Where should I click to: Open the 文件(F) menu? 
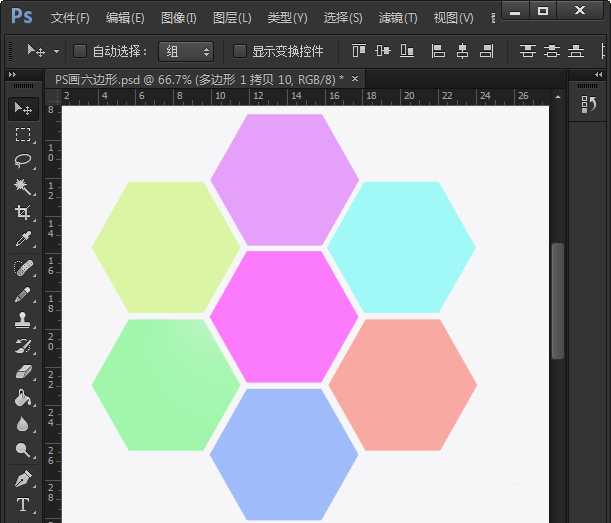click(70, 18)
